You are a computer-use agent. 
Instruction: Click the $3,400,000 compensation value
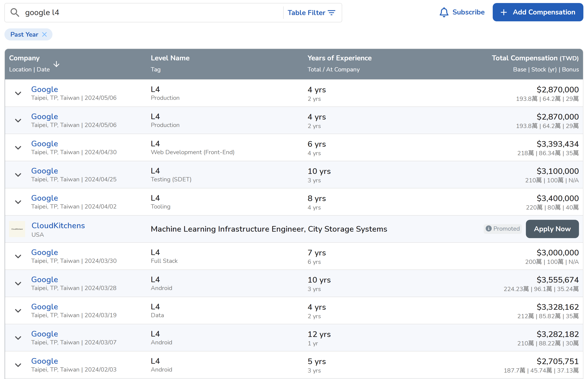(557, 198)
